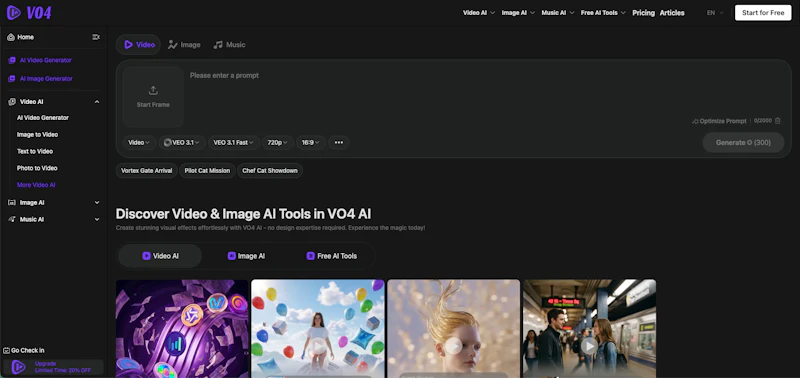Open the three-dots more options button

point(339,142)
